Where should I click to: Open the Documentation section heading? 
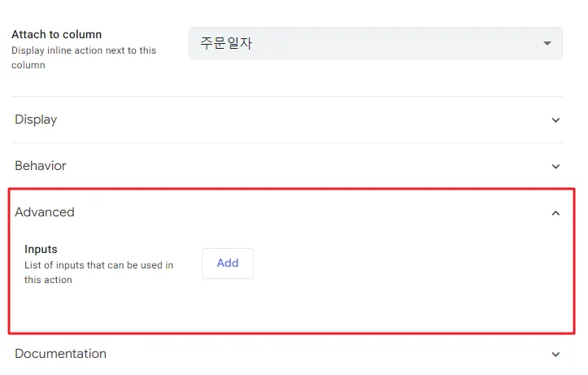[61, 354]
